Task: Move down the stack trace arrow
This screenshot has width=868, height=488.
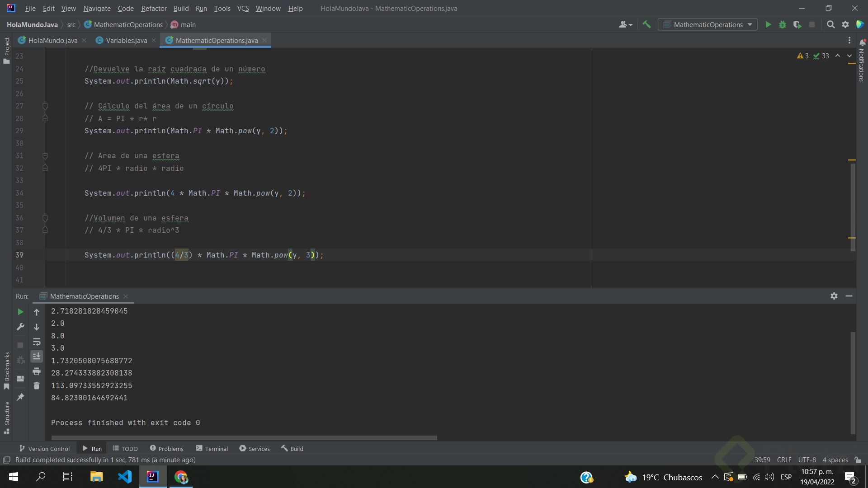Action: pos(37,327)
